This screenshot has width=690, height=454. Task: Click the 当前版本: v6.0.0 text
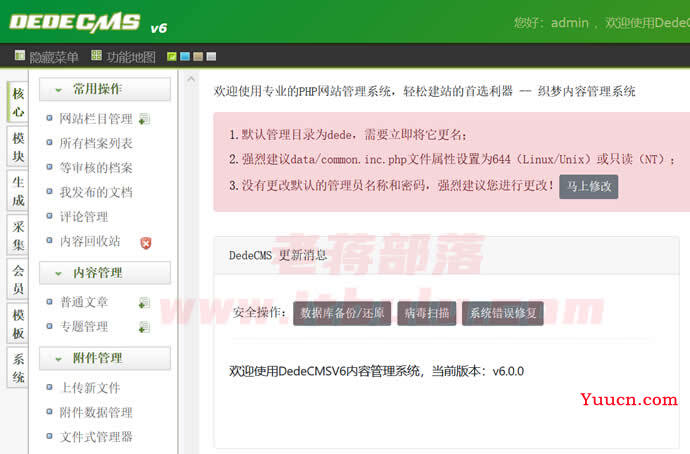[x=477, y=371]
